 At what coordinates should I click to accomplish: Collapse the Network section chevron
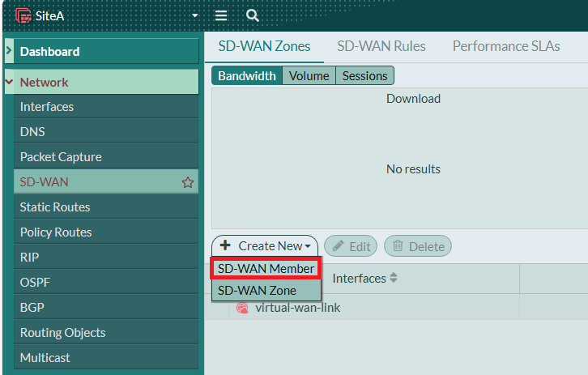pyautogui.click(x=10, y=81)
